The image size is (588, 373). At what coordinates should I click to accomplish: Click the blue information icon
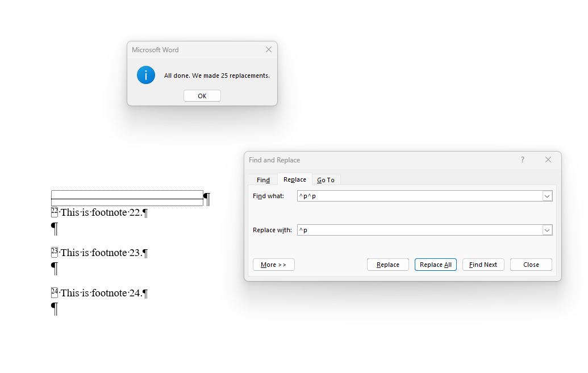tap(146, 74)
